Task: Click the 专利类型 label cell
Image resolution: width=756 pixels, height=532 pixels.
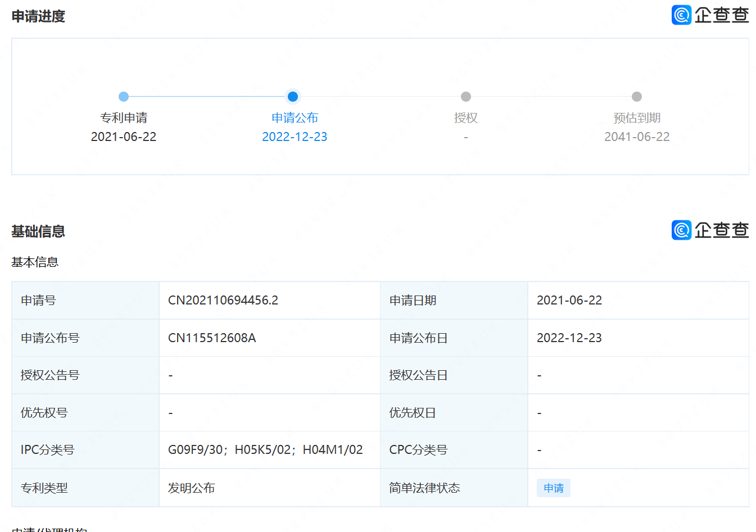Action: tap(85, 488)
